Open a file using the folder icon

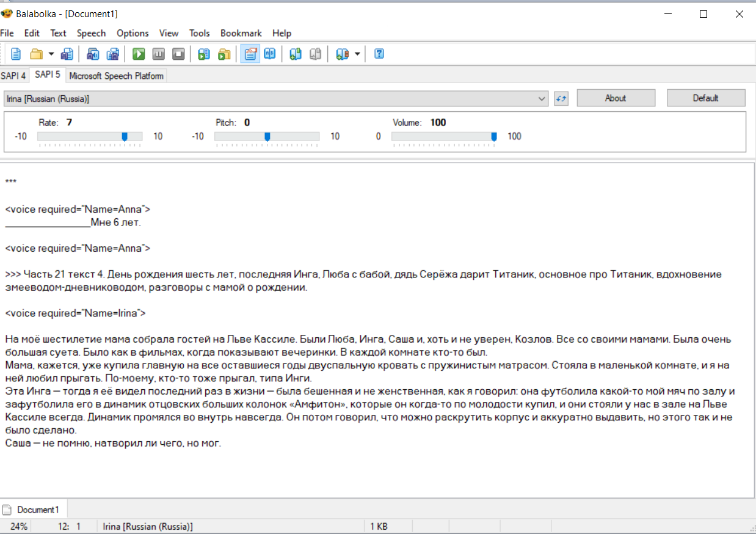point(36,54)
